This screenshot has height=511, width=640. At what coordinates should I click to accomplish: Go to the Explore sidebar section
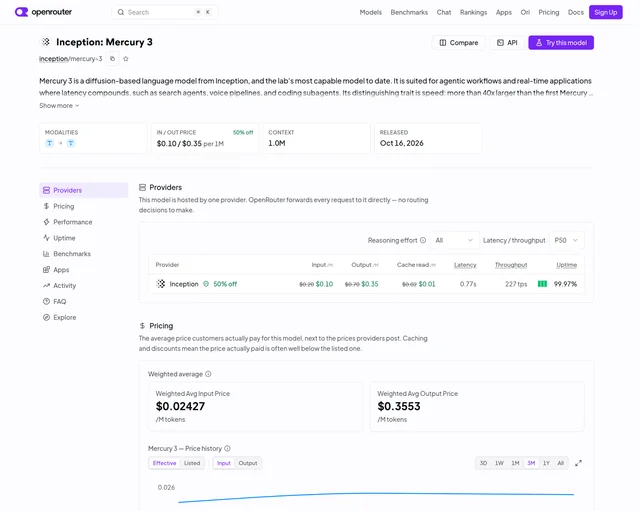click(x=84, y=318)
